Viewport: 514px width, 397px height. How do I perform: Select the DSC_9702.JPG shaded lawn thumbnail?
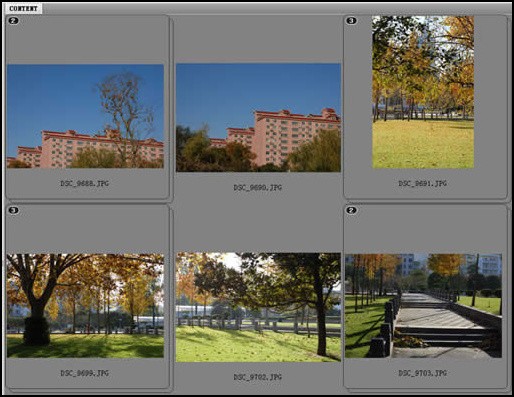point(258,307)
